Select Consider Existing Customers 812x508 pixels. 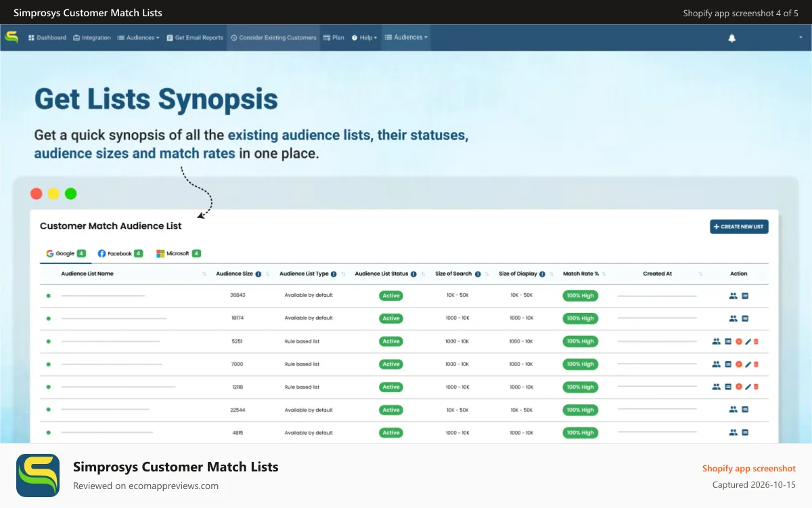click(x=273, y=38)
